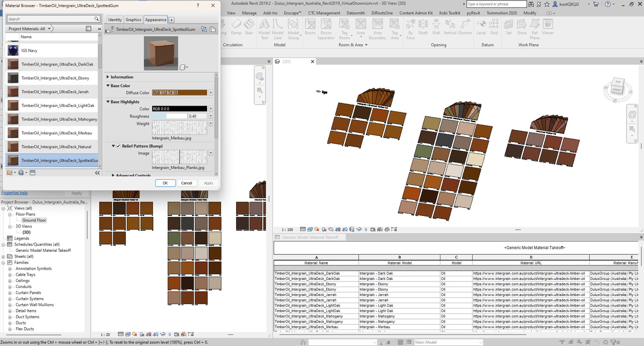Open the Manage ribbon tab
The width and height of the screenshot is (644, 346).
pyautogui.click(x=249, y=13)
